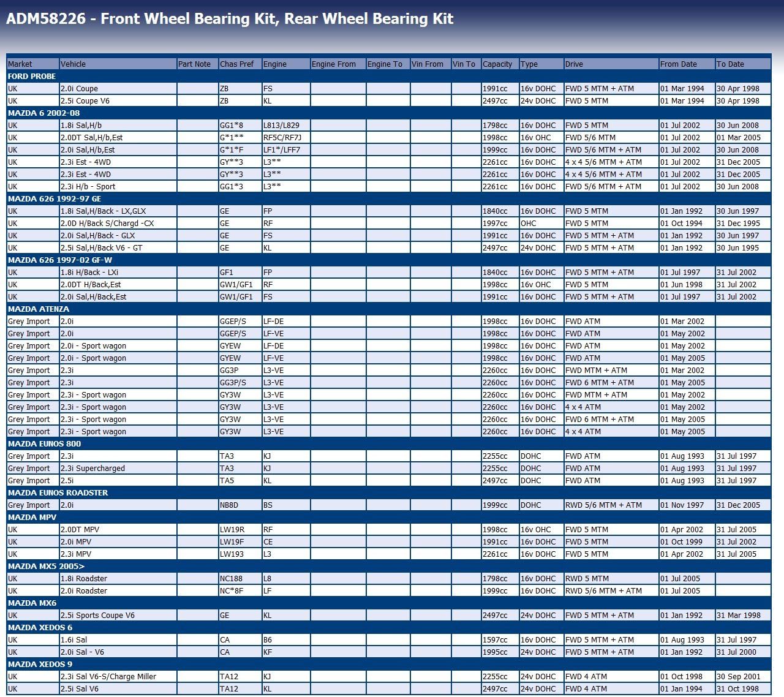Select the 'L813/L829' engine code cell

[x=285, y=125]
